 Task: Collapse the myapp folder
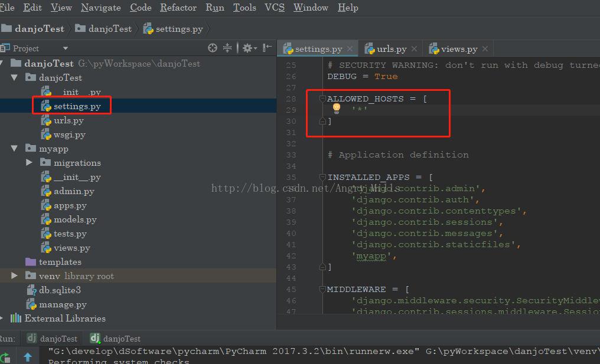[x=15, y=148]
